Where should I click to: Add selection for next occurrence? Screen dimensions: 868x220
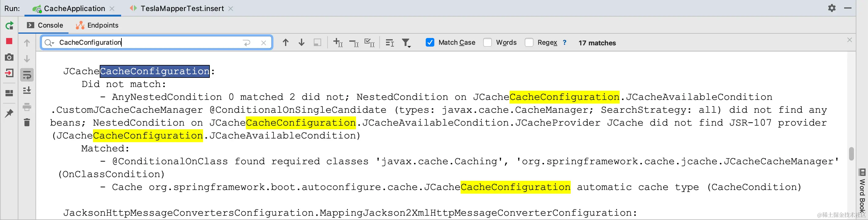coord(338,43)
